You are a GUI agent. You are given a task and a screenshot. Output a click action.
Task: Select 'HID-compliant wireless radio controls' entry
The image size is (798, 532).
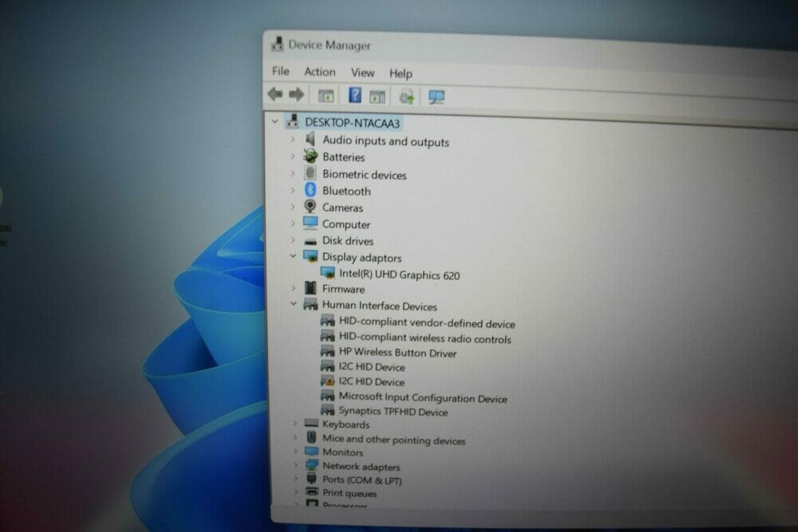(425, 339)
